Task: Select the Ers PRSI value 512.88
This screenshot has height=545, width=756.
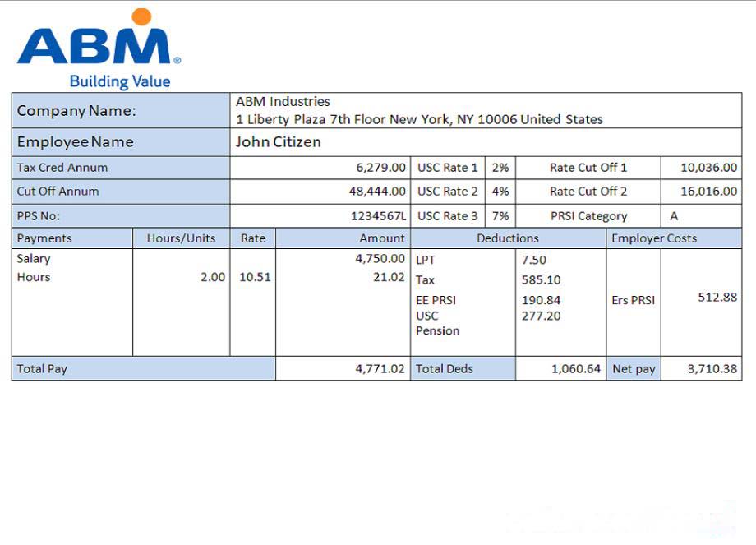Action: 717,297
